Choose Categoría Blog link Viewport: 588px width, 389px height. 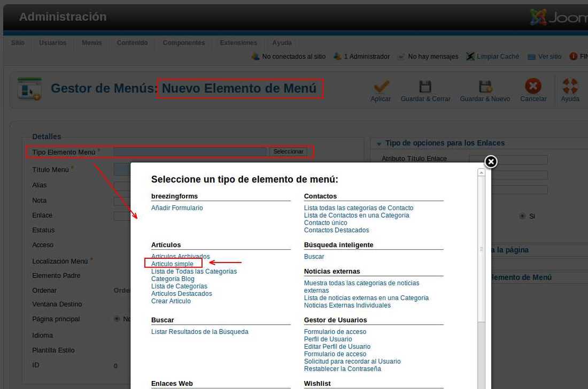[173, 279]
